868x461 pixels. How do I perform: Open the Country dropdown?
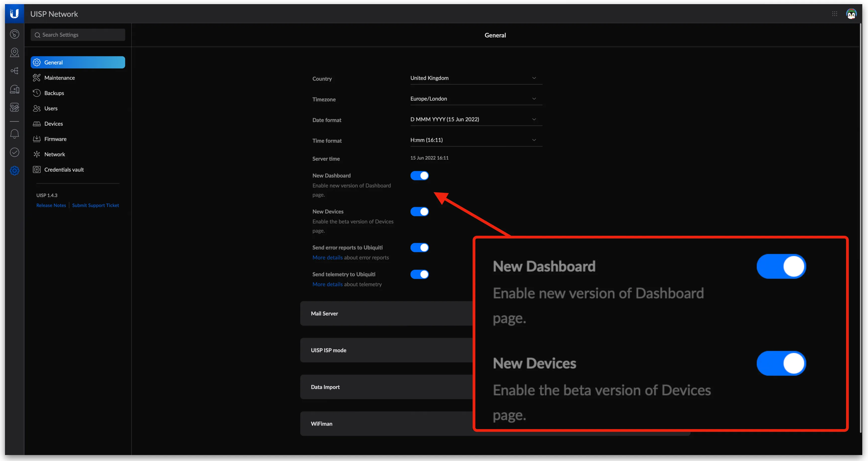[476, 78]
